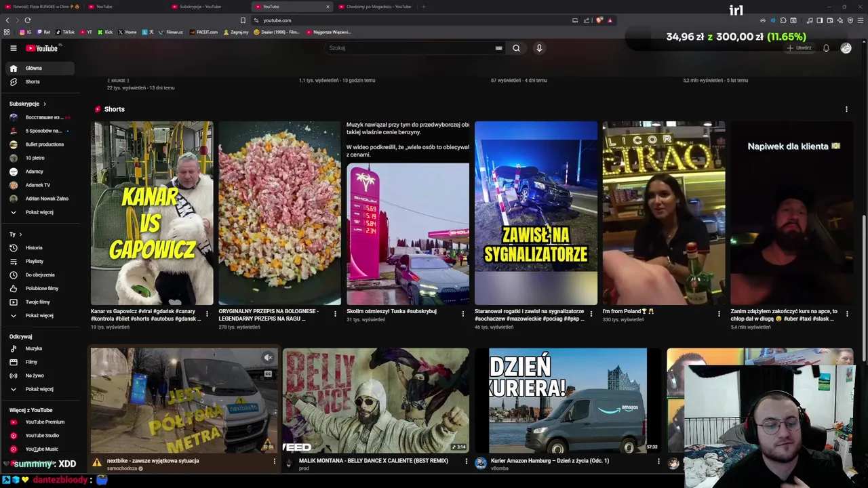This screenshot has height=488, width=868.
Task: Go back to the previous page
Action: click(7, 20)
